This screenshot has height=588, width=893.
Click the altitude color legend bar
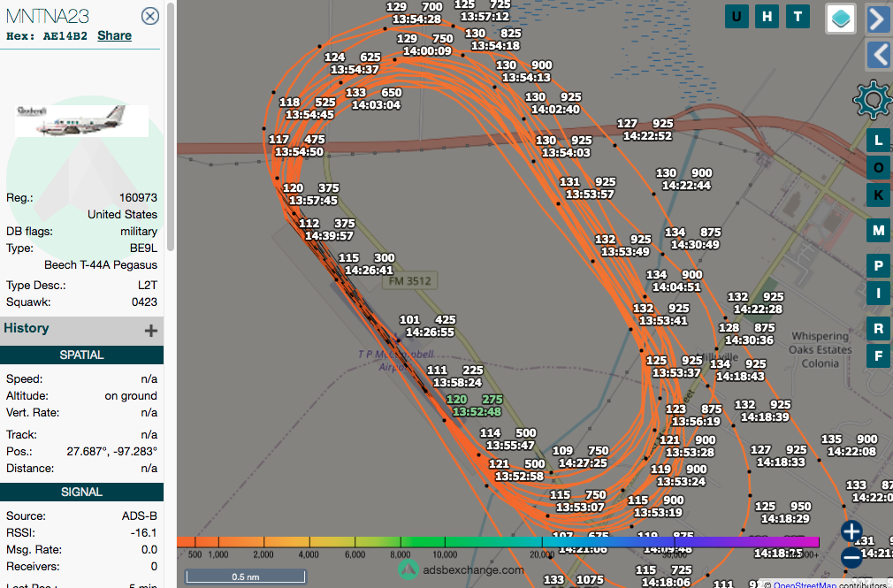coord(499,542)
